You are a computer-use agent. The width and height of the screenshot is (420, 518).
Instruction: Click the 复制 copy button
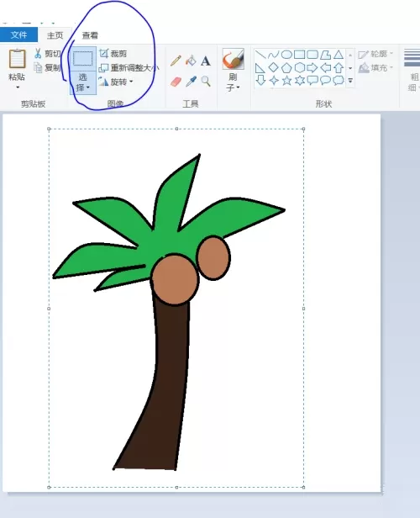click(48, 68)
